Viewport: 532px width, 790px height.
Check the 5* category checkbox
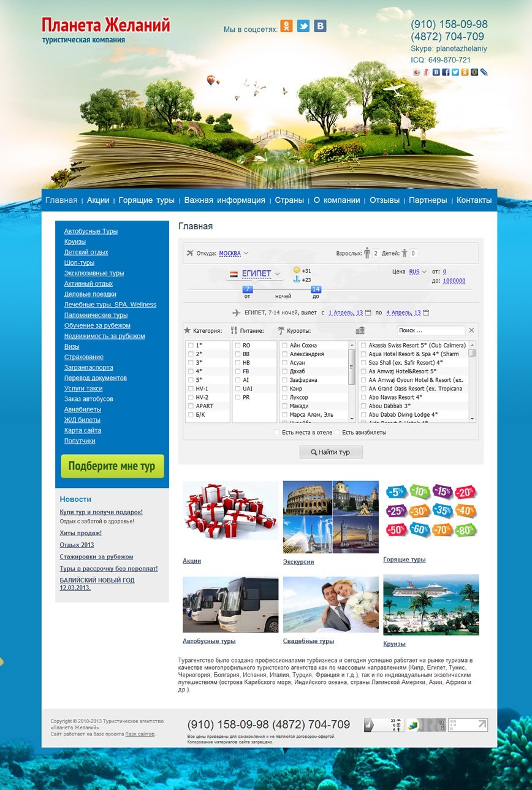click(x=191, y=380)
